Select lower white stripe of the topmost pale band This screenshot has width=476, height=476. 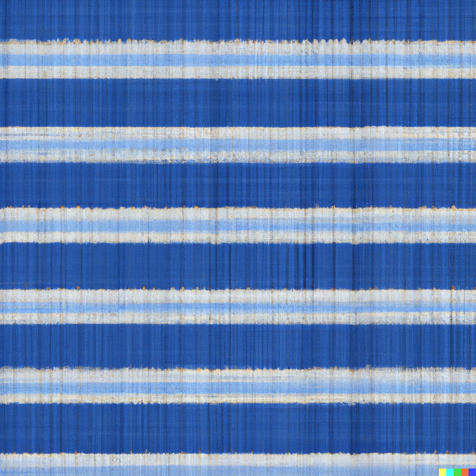(x=238, y=72)
